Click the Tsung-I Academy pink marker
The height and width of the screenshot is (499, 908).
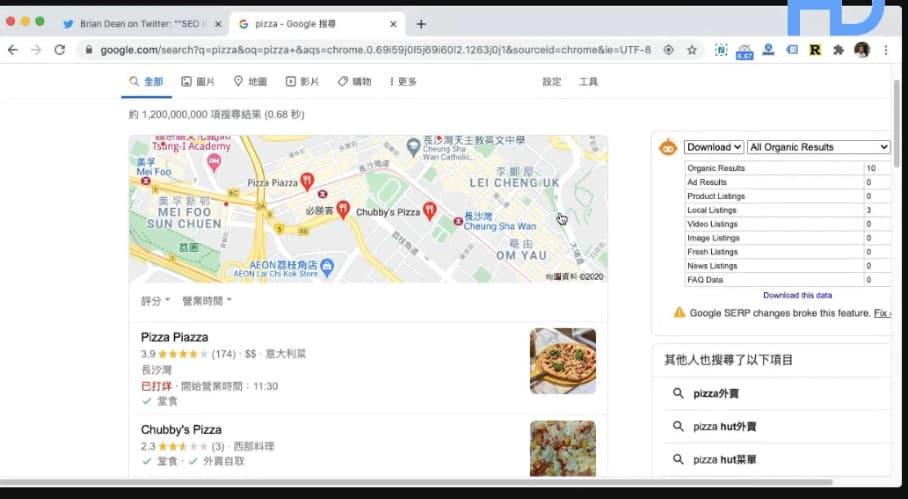[214, 162]
